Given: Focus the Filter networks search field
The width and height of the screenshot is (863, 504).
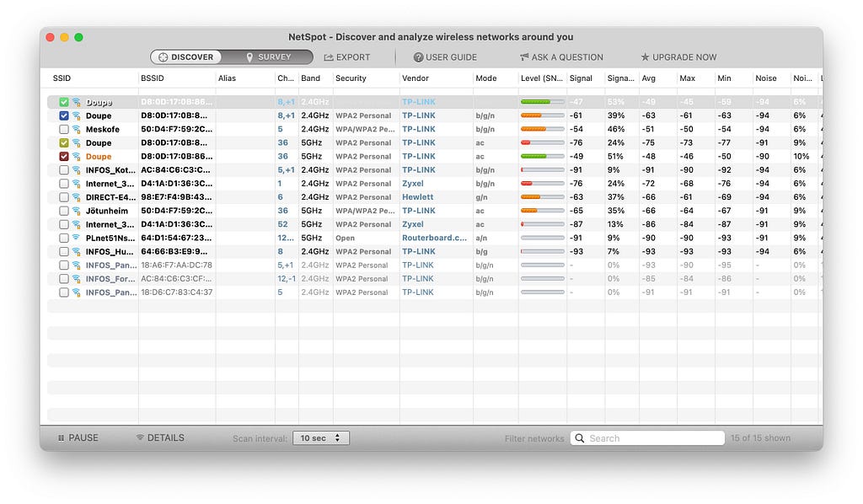Looking at the screenshot, I should [647, 438].
